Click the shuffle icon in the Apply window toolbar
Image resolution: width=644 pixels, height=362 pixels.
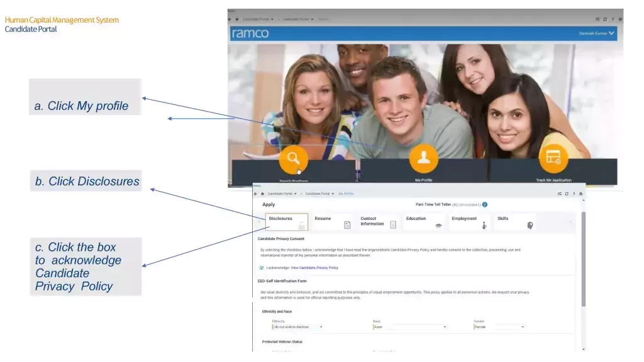click(559, 194)
